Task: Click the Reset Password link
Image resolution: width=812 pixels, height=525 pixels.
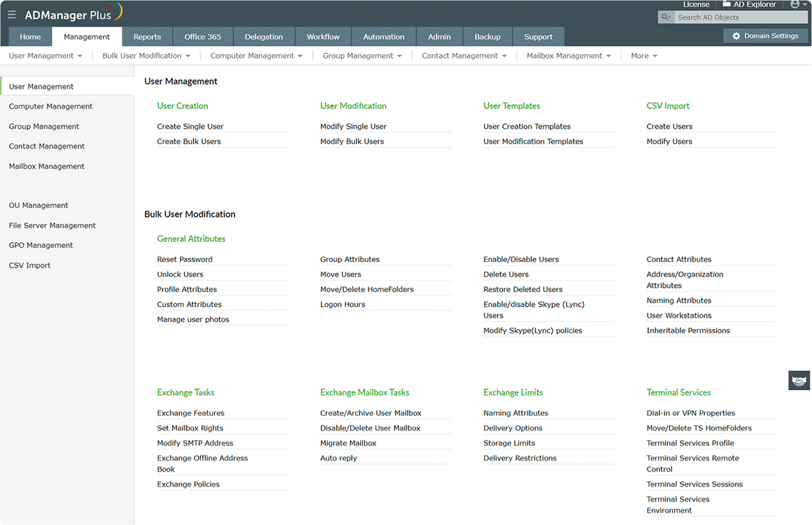Action: [185, 260]
